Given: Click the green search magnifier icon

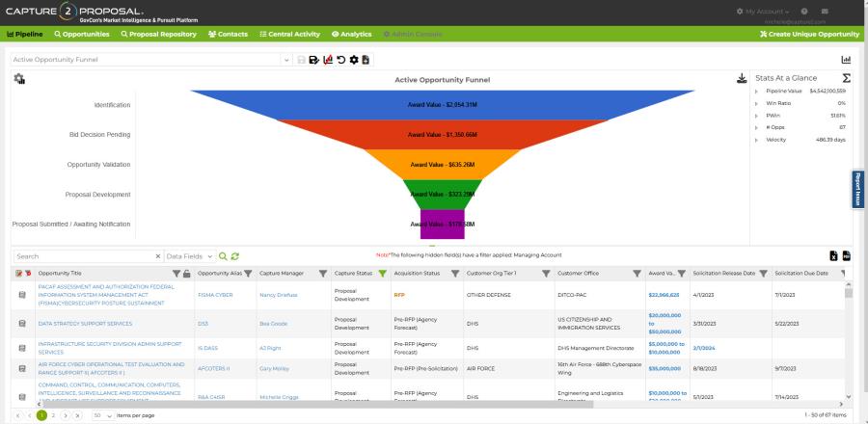Looking at the screenshot, I should click(x=223, y=256).
